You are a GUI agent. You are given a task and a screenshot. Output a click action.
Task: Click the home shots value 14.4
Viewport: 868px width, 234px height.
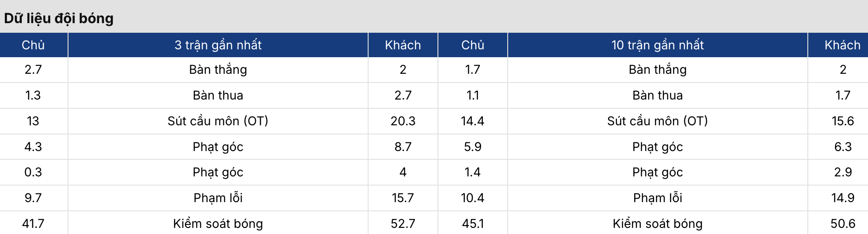pos(473,121)
